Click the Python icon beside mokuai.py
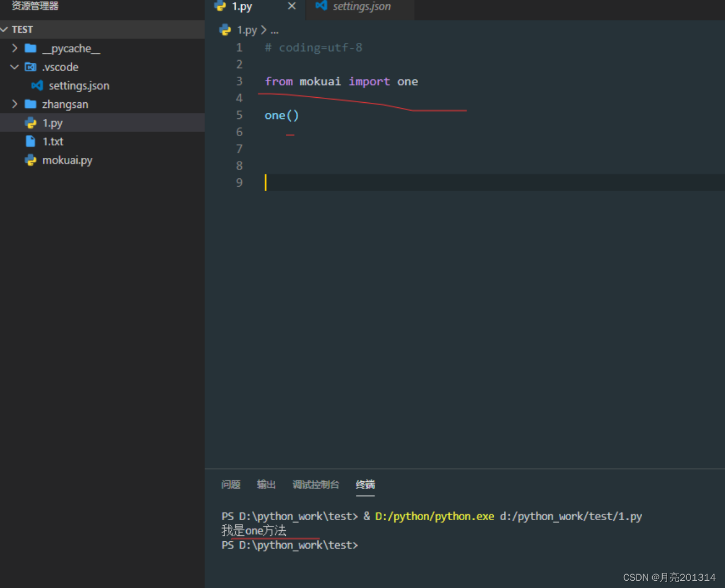Viewport: 725px width, 588px height. pos(31,160)
